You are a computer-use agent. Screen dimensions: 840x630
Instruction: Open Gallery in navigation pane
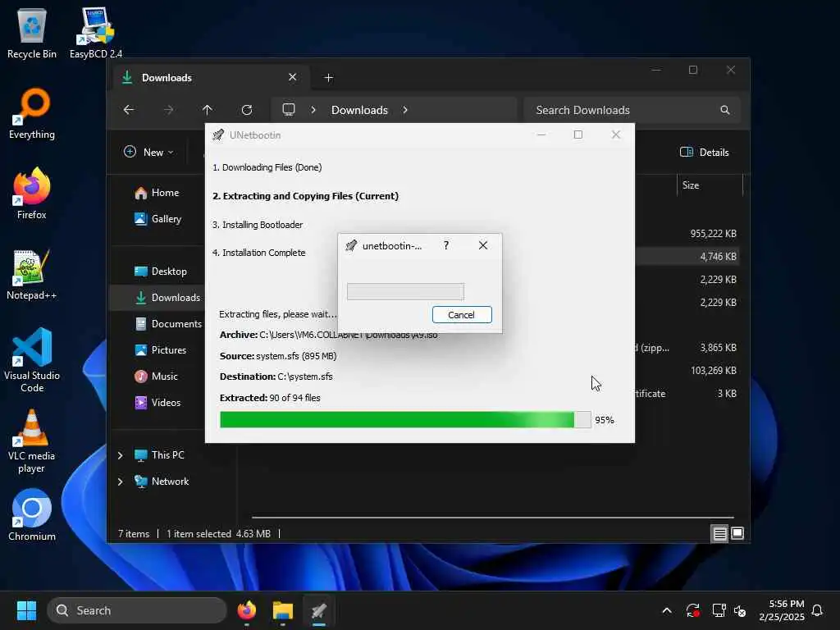158,218
